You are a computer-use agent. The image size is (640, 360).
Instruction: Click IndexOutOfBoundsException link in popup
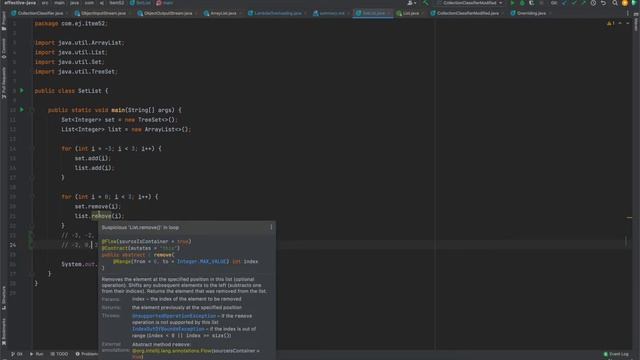point(168,329)
